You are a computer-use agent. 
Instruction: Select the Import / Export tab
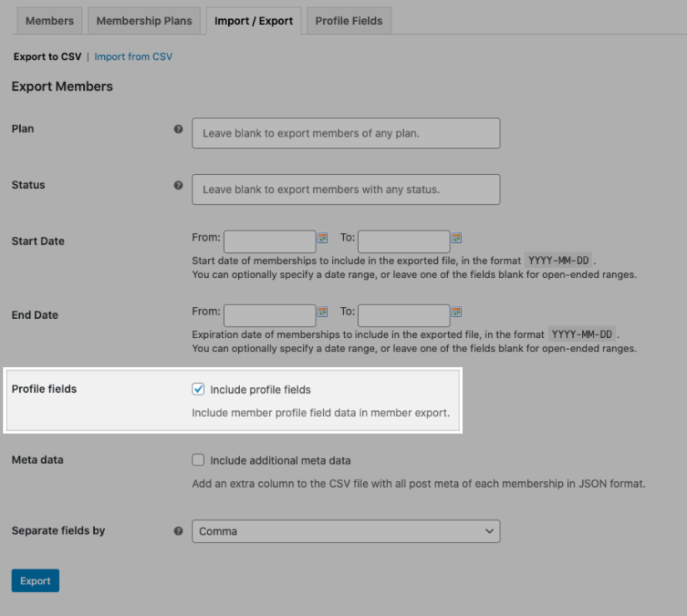[253, 20]
